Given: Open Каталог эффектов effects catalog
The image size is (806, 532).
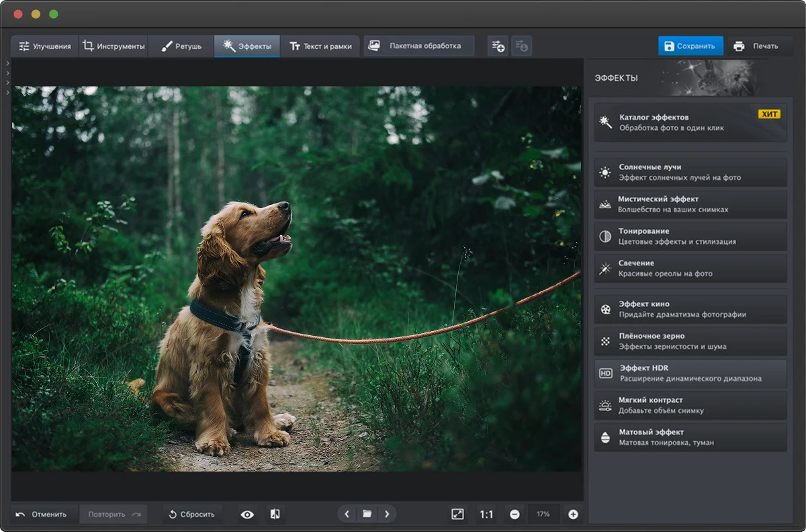Looking at the screenshot, I should click(x=690, y=122).
